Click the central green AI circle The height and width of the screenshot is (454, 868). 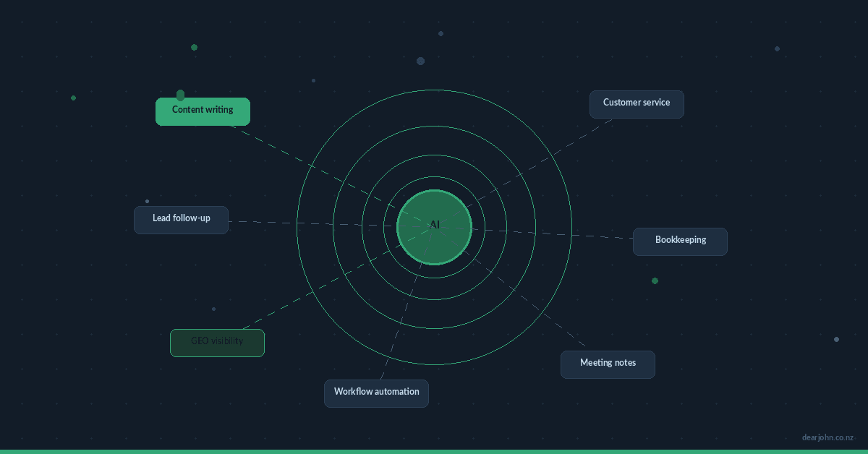coord(434,226)
